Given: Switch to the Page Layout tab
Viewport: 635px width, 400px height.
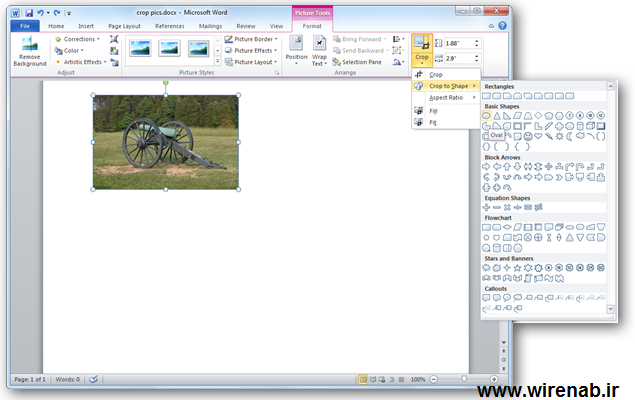Looking at the screenshot, I should pyautogui.click(x=124, y=26).
